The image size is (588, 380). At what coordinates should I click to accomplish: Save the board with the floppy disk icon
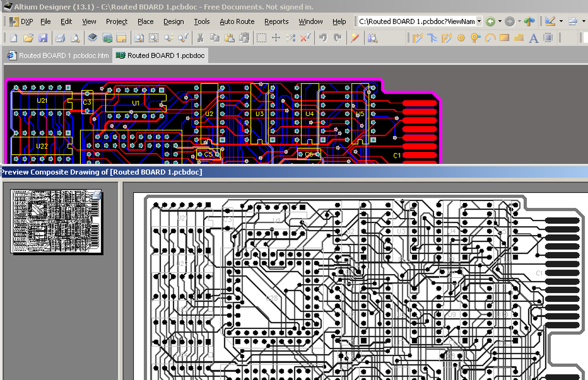pyautogui.click(x=43, y=38)
